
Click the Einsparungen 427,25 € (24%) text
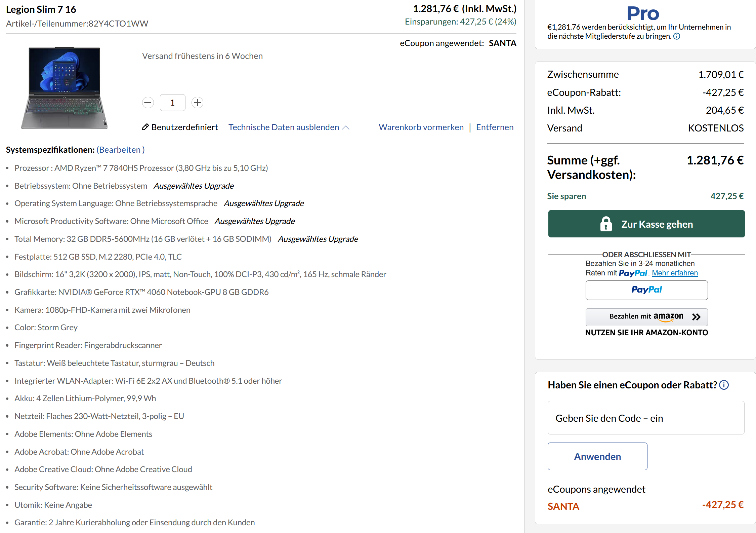(460, 22)
